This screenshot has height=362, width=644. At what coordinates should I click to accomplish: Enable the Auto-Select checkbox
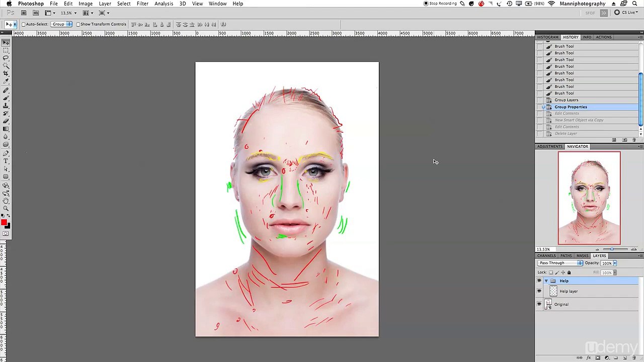tap(23, 24)
